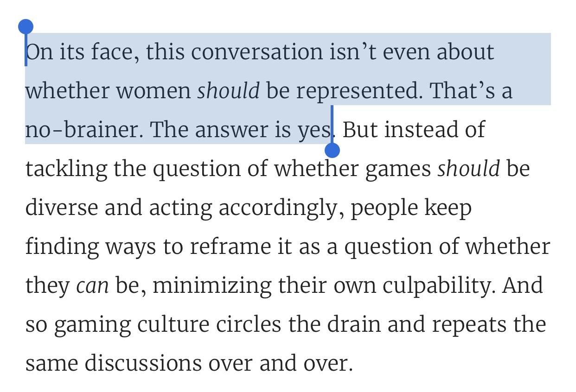Click the italic word "can"
This screenshot has height=392, width=576.
point(92,285)
